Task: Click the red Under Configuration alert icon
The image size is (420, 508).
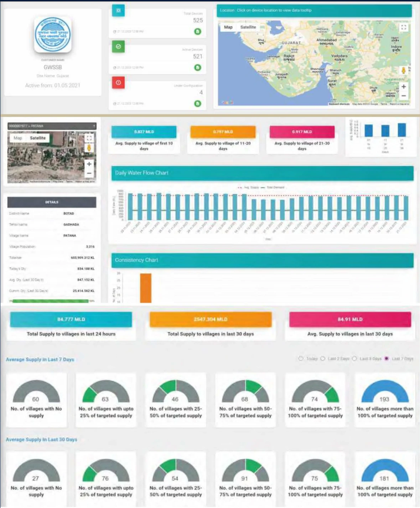Action: click(118, 82)
